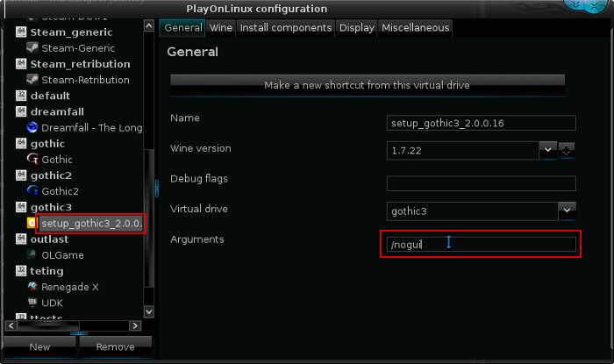The image size is (614, 364).
Task: Select the UDK shortcut
Action: click(52, 303)
